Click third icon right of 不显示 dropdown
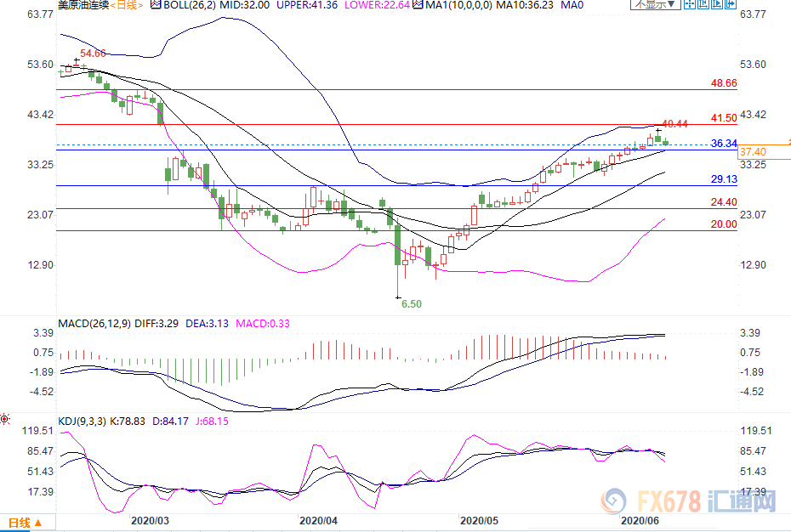Viewport: 791px width, 532px height. coord(717,5)
